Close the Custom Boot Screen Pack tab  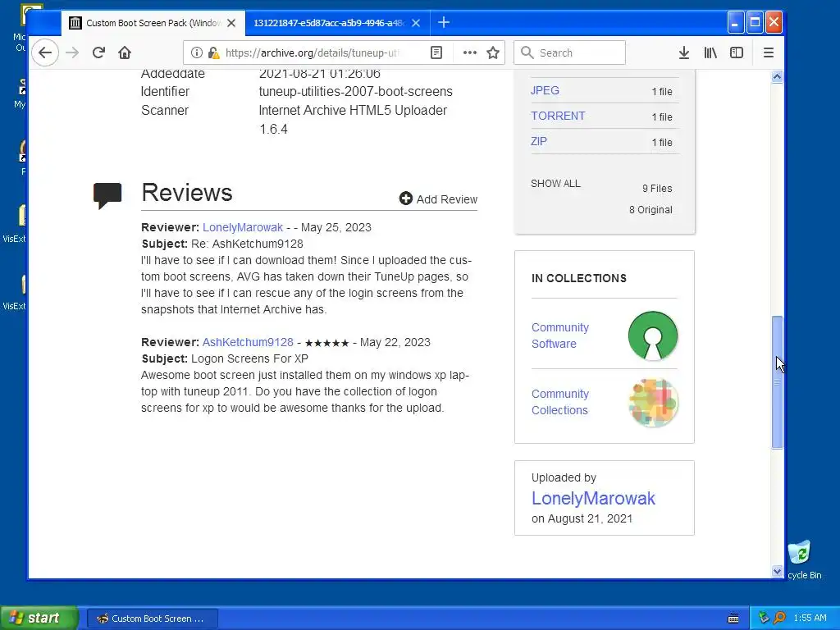pyautogui.click(x=231, y=23)
